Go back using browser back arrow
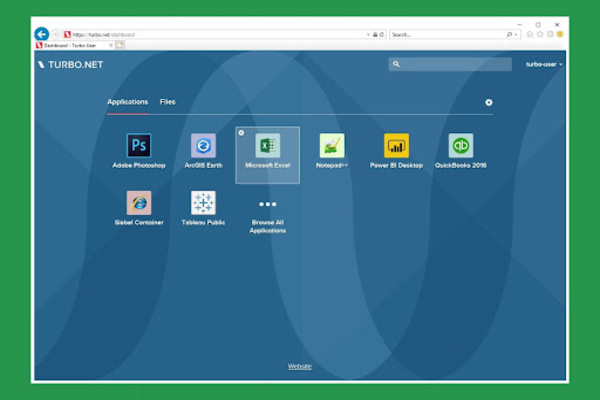 42,34
